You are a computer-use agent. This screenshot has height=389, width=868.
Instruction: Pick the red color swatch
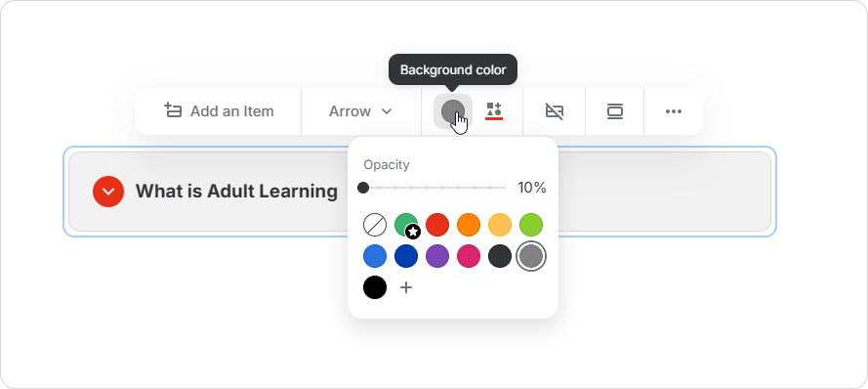(437, 225)
